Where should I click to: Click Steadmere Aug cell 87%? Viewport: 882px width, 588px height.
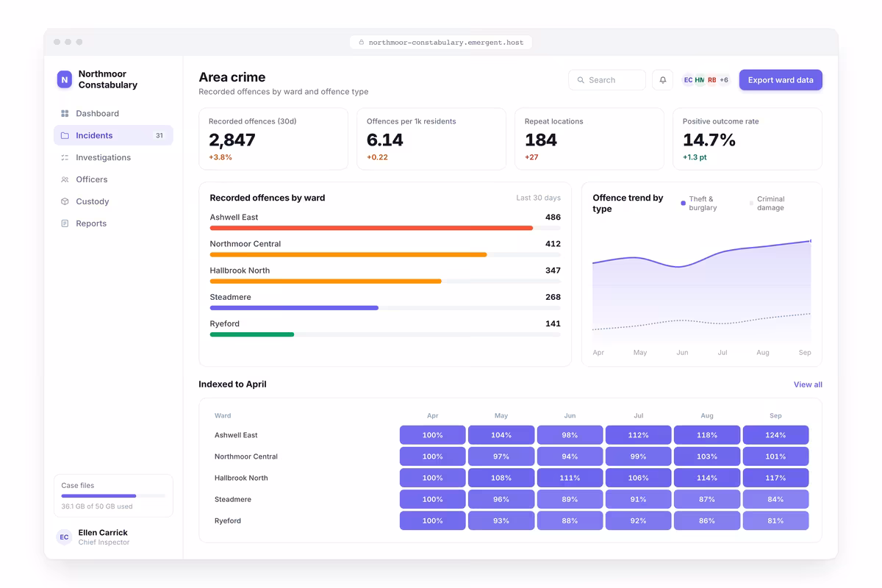707,499
